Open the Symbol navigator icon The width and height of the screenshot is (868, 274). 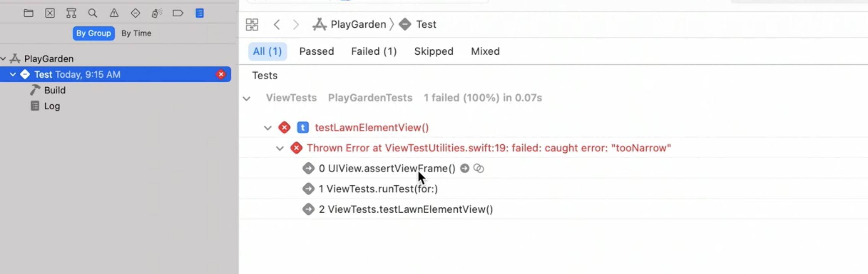[71, 13]
